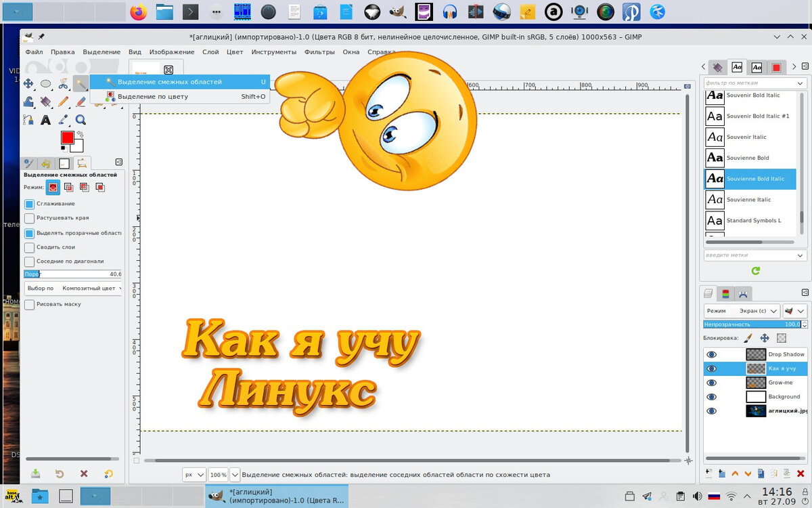
Task: Open the px units dropdown
Action: pos(194,475)
